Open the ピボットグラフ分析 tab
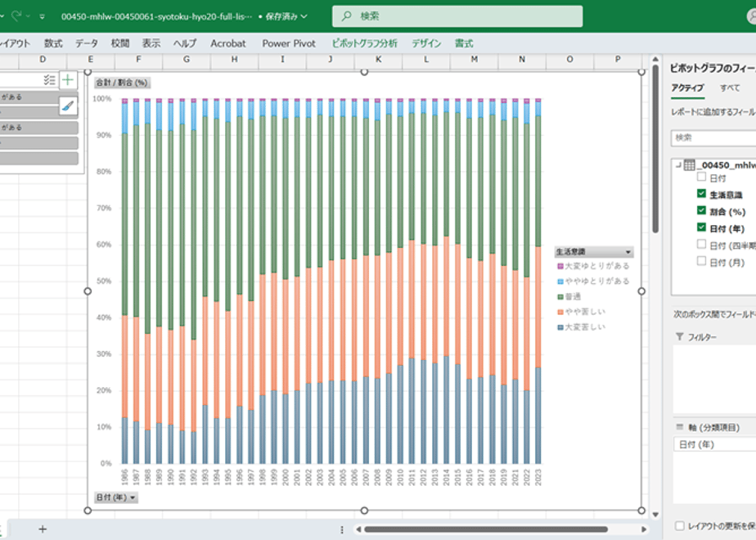Screen dimensions: 756x540 (x=365, y=43)
